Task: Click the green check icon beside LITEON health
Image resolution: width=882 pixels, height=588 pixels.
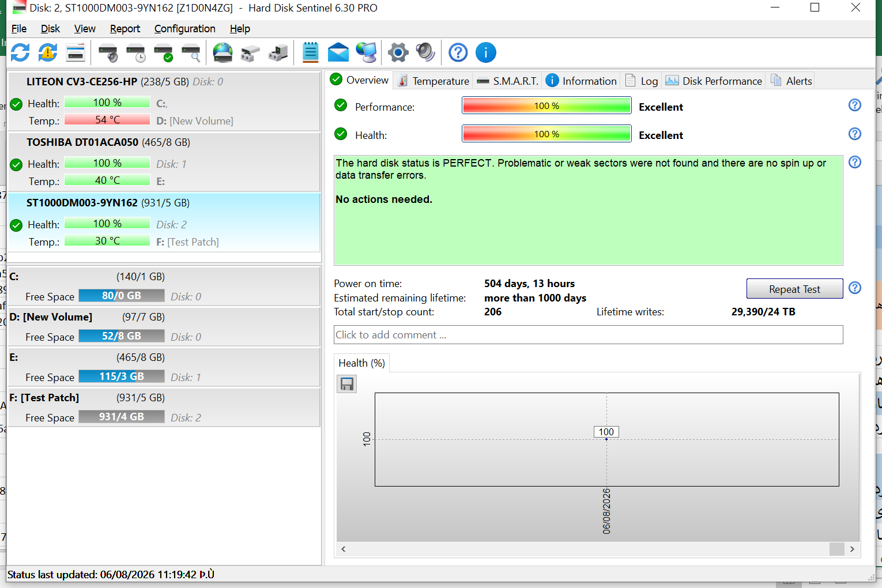Action: [x=16, y=104]
